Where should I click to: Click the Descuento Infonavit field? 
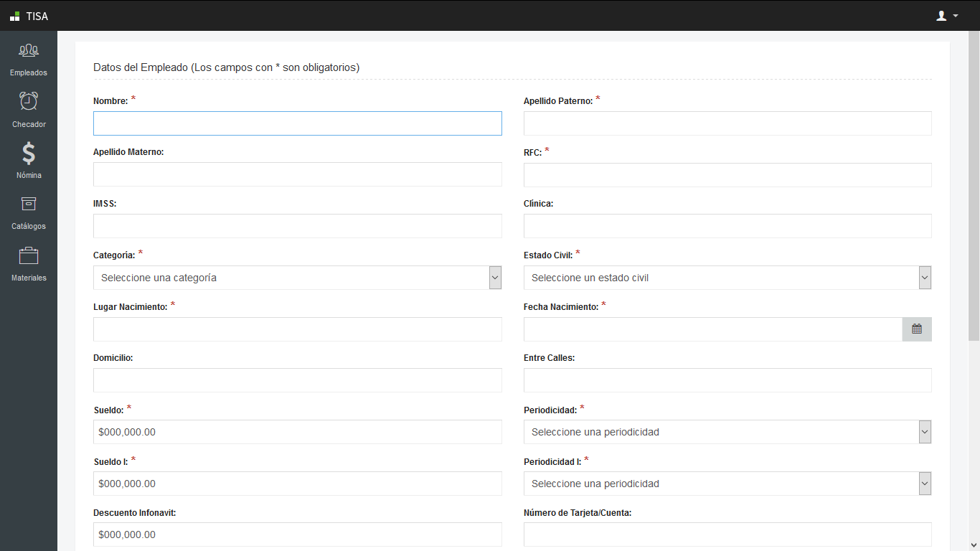[297, 534]
